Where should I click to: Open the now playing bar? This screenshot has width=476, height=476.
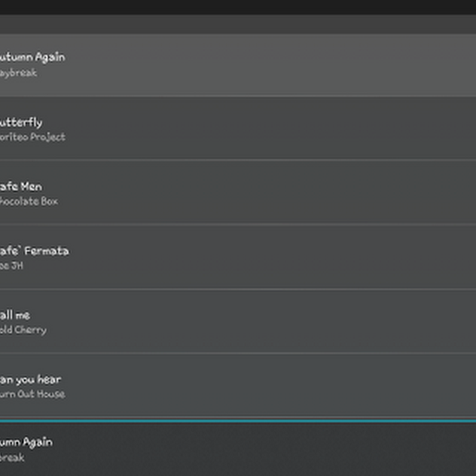coord(238,448)
